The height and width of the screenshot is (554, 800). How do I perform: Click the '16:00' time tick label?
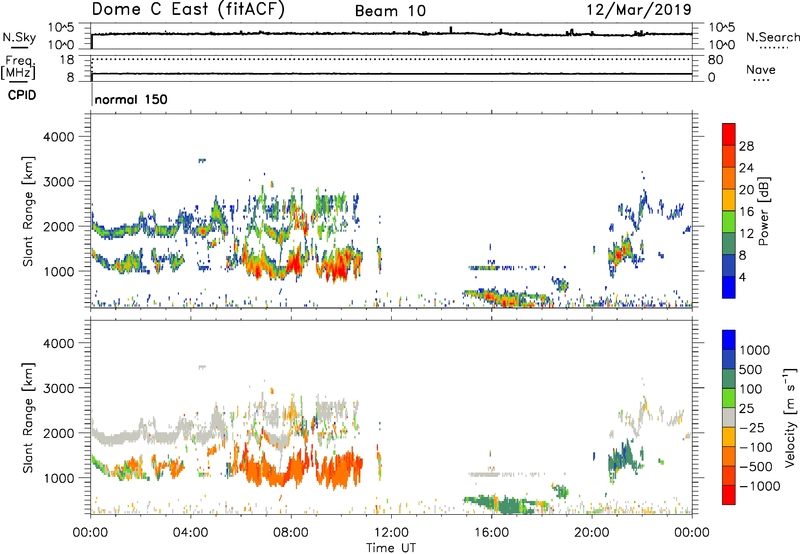[491, 533]
